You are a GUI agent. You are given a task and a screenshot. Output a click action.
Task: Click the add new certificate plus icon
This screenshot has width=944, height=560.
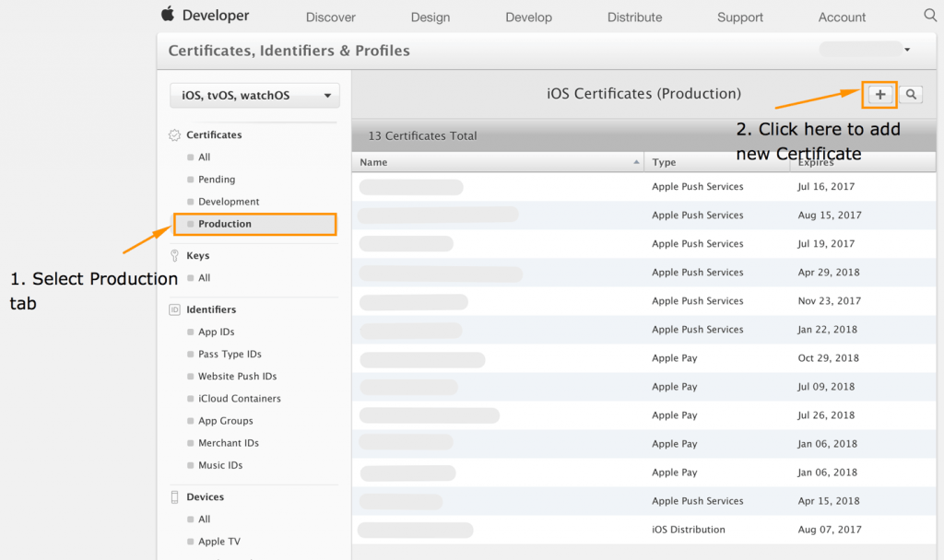click(879, 94)
